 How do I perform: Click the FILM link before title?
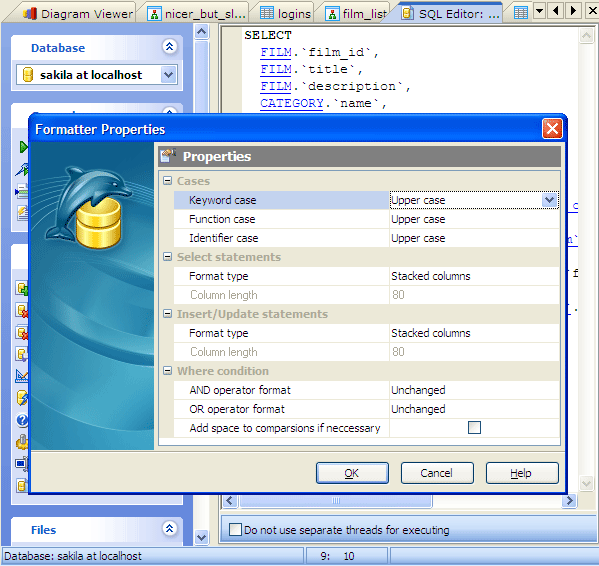click(x=276, y=69)
